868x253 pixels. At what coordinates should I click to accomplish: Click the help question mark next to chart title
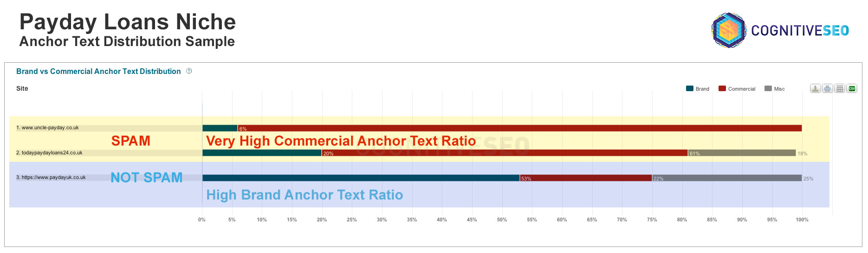pyautogui.click(x=189, y=71)
